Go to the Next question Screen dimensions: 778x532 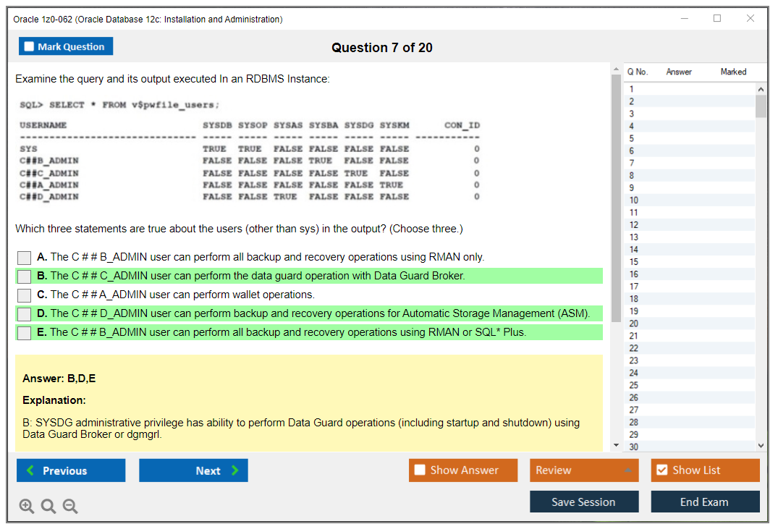[x=193, y=470]
